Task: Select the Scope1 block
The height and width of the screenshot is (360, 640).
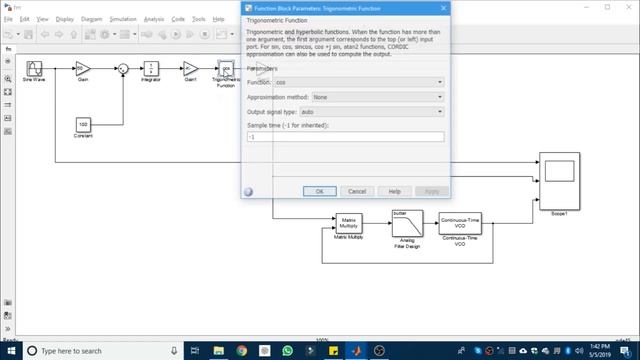Action: (560, 181)
